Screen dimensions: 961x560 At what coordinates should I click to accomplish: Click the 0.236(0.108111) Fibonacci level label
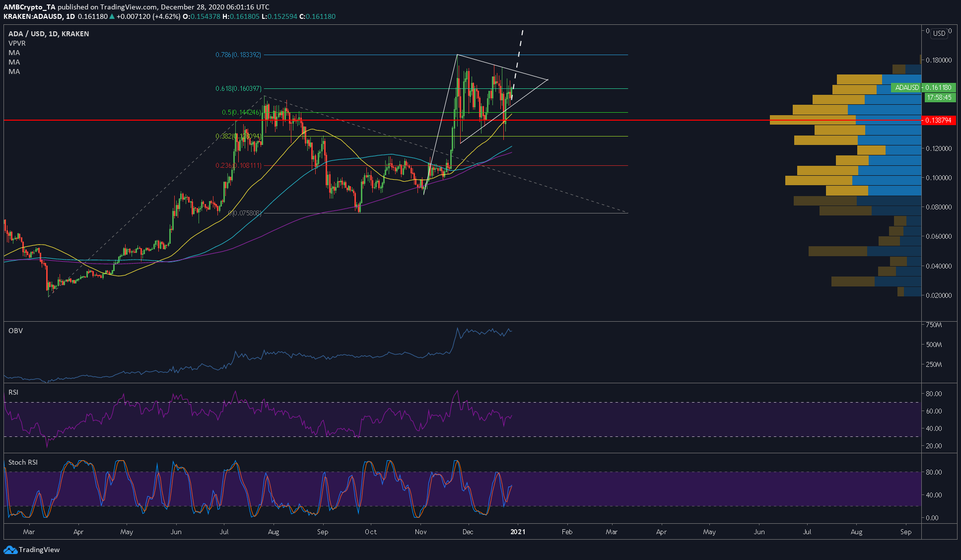tap(238, 165)
